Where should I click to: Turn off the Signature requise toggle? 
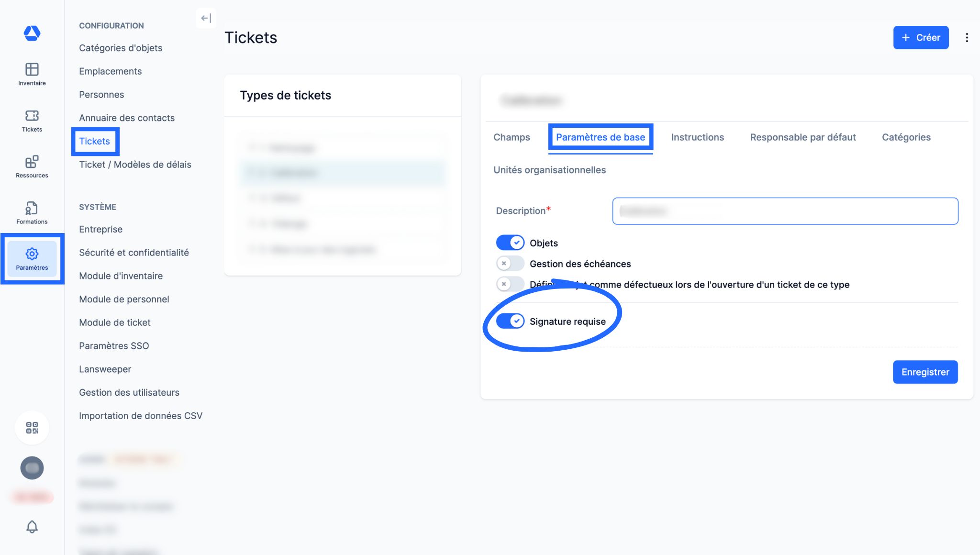point(510,321)
